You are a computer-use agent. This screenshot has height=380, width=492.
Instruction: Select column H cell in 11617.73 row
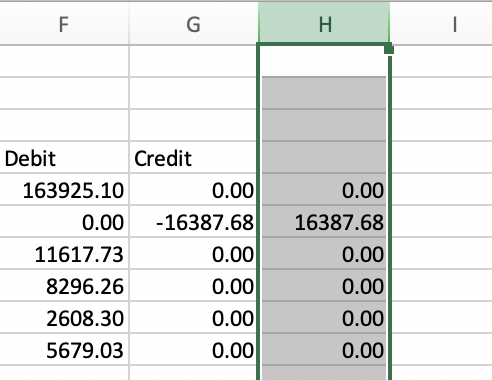pyautogui.click(x=324, y=253)
